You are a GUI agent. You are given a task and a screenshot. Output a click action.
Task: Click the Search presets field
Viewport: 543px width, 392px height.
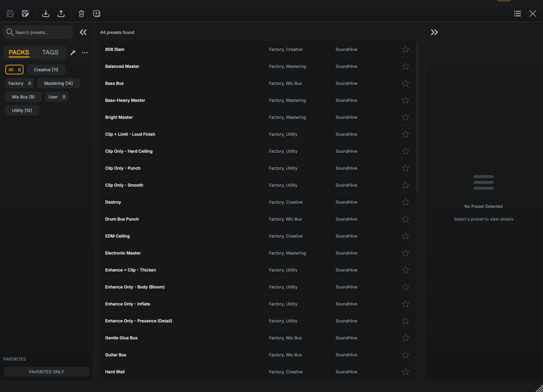(38, 32)
